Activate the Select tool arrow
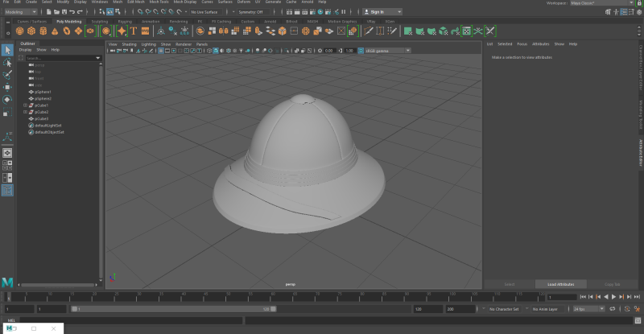Viewport: 644px width, 334px height. 7,50
